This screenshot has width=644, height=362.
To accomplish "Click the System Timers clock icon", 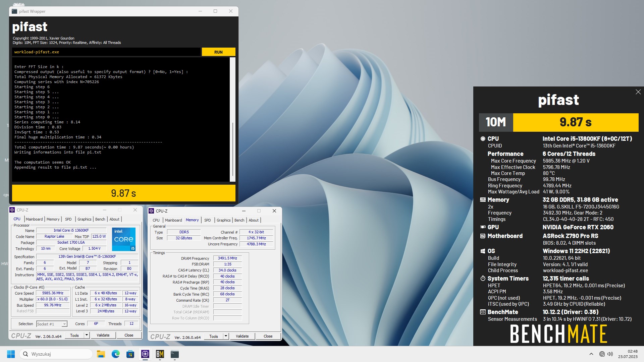I will [x=483, y=279].
